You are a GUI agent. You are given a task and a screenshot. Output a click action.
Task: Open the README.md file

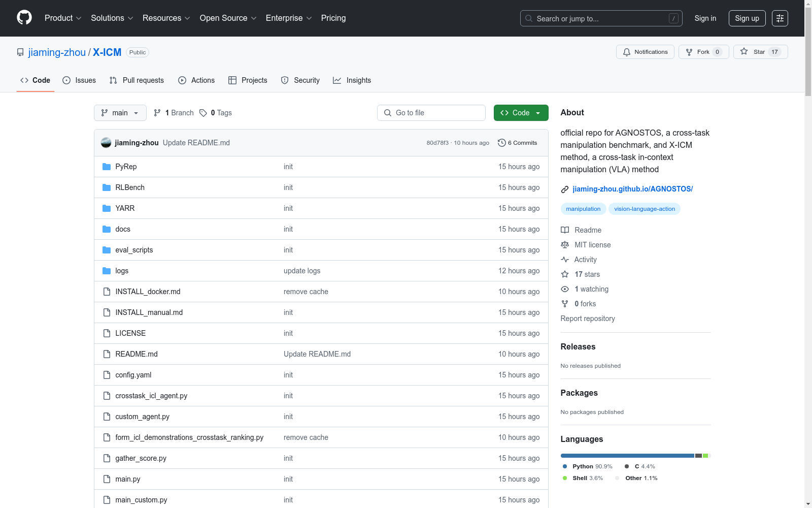click(137, 354)
